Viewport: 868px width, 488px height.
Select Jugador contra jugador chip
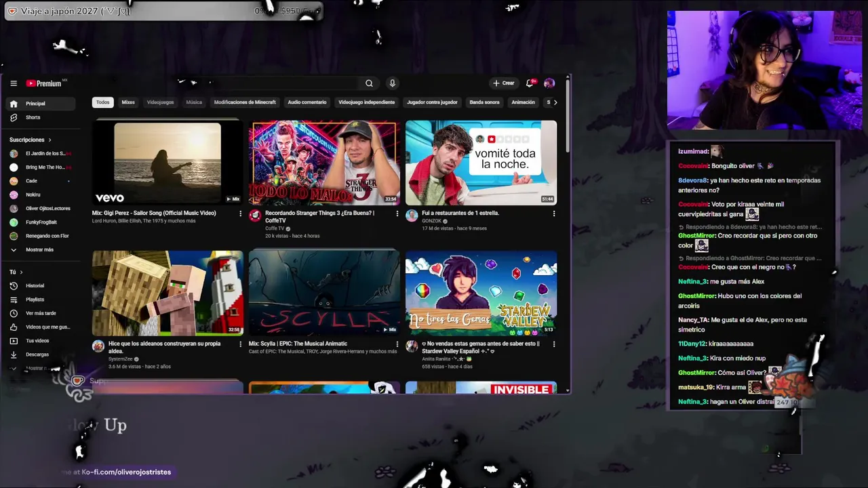pos(432,102)
